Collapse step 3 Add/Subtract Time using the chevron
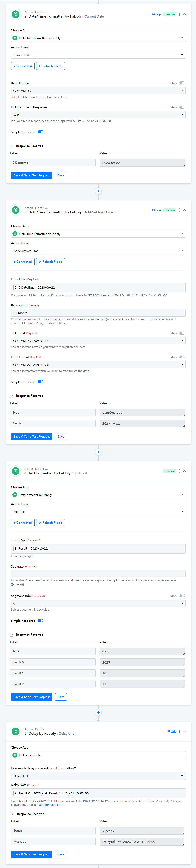This screenshot has width=196, height=868. (185, 210)
